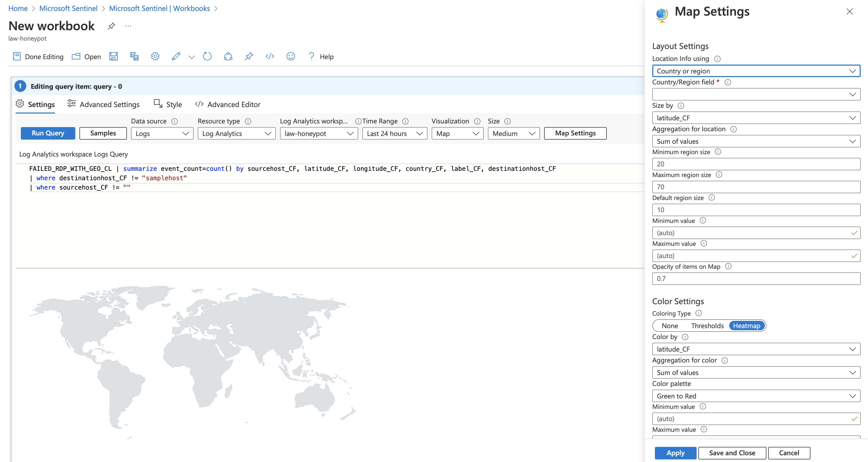Image resolution: width=868 pixels, height=462 pixels.
Task: Click the Maximum region size input field
Action: [x=756, y=187]
